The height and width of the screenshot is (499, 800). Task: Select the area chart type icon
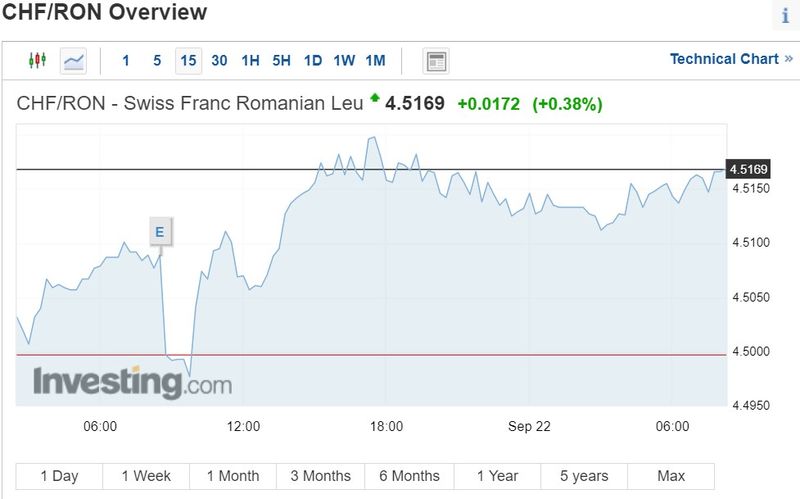coord(73,61)
